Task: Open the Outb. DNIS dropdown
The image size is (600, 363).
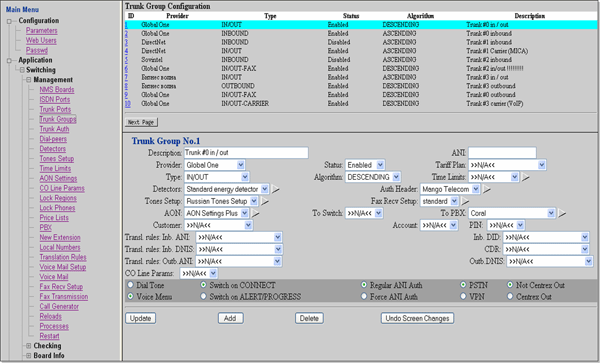Action: coord(549,262)
